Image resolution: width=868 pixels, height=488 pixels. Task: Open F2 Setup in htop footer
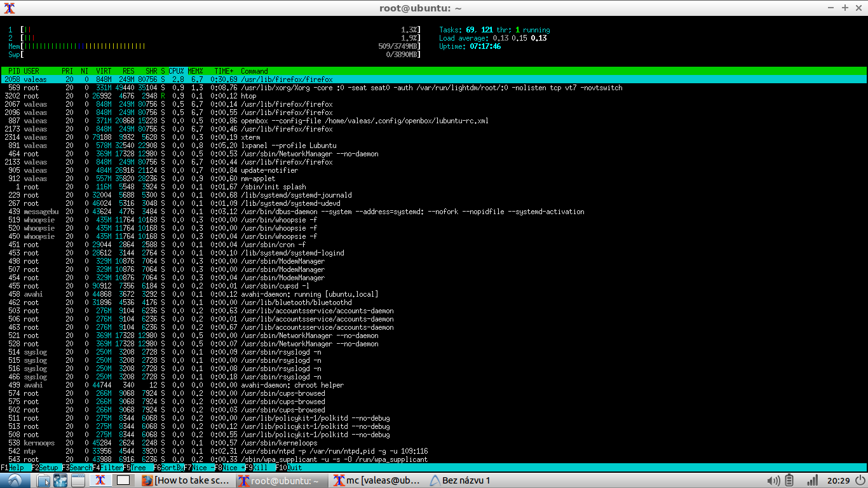coord(46,467)
